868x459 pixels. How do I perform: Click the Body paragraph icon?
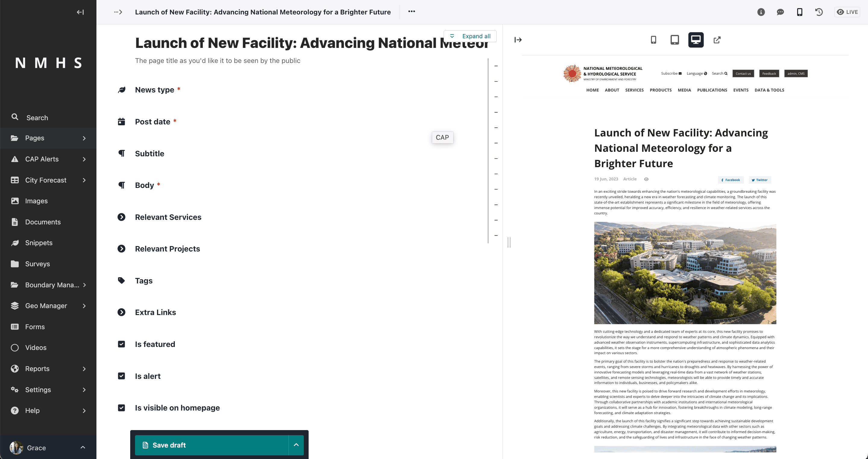[122, 185]
